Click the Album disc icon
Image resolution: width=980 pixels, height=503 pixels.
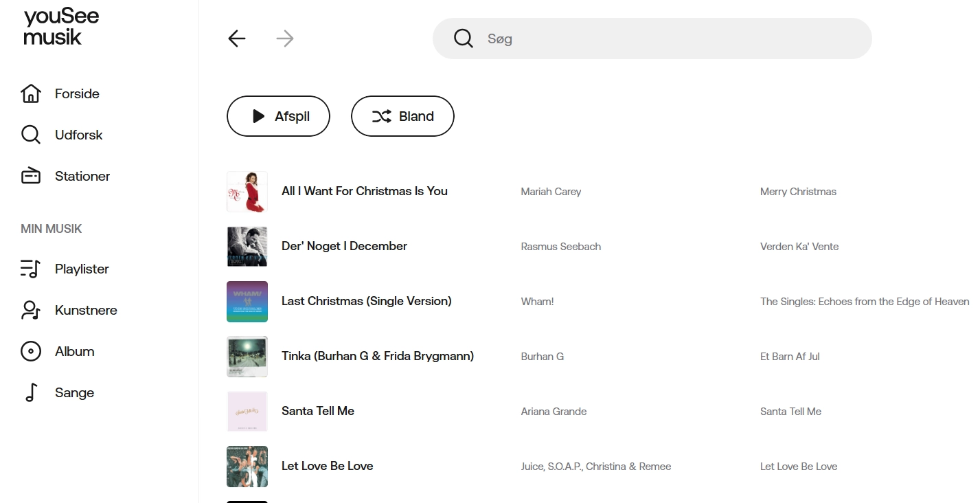click(31, 351)
